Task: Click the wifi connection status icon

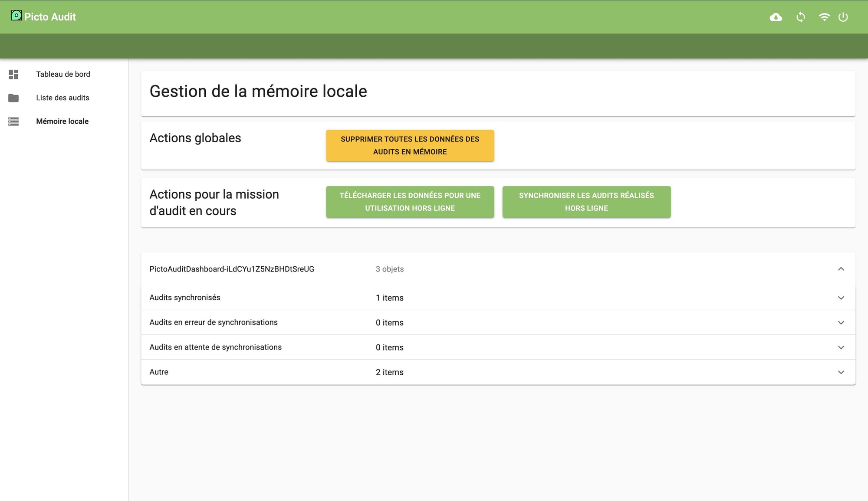Action: pos(824,17)
